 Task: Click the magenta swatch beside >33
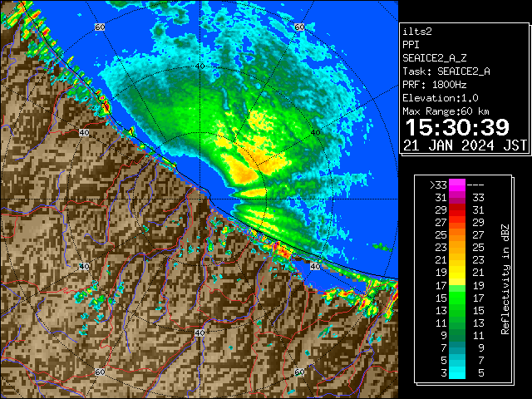pyautogui.click(x=457, y=185)
